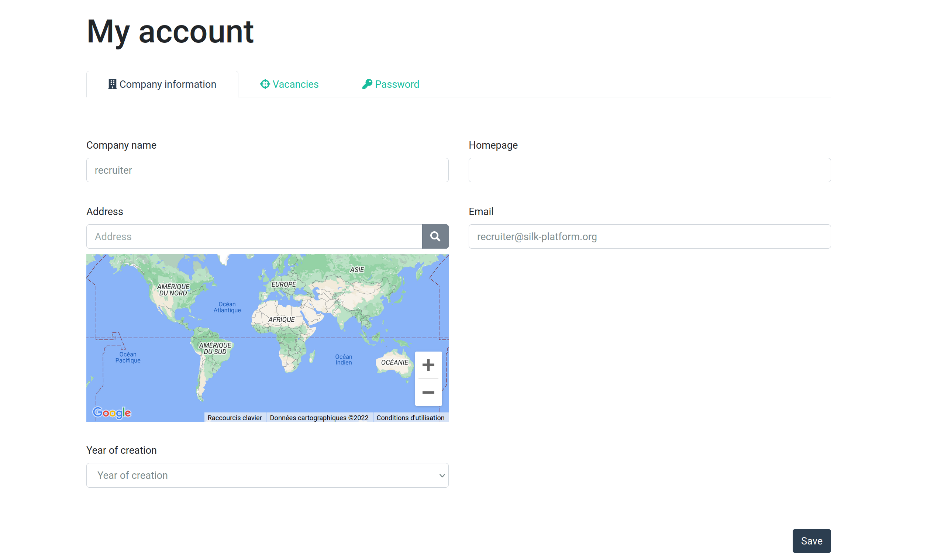The height and width of the screenshot is (560, 934).
Task: Click the Company information building icon
Action: 112,84
